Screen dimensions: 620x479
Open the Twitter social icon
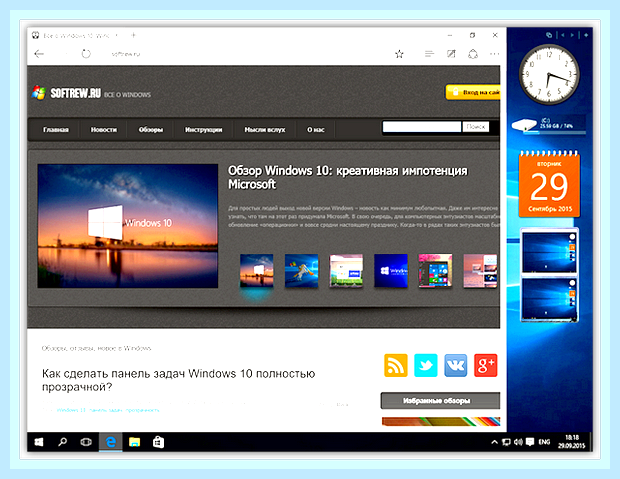[425, 365]
